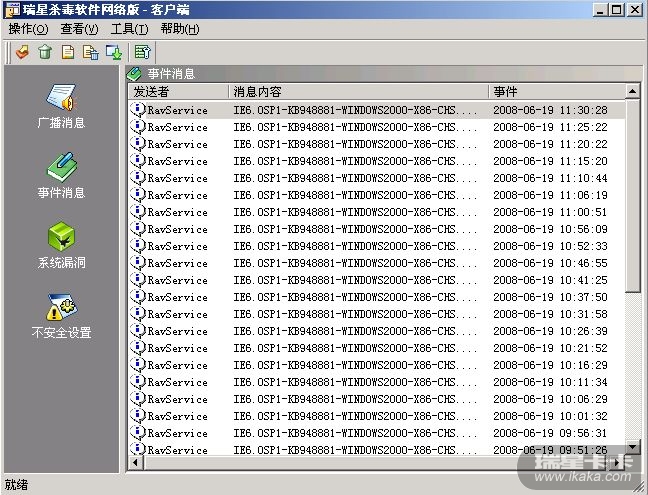Screen dimensions: 648x495
Task: Open the 广播消息 sidebar panel
Action: (61, 107)
